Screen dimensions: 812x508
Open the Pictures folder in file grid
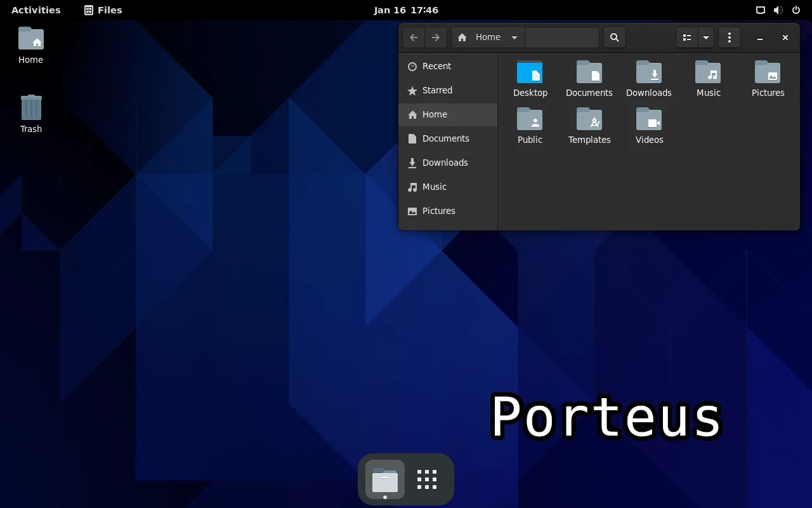[x=768, y=72]
